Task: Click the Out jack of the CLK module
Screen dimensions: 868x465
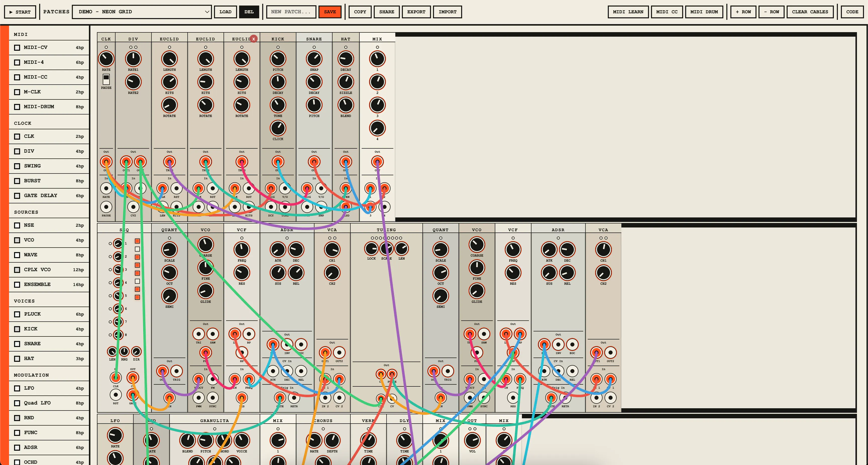Action: pyautogui.click(x=106, y=162)
